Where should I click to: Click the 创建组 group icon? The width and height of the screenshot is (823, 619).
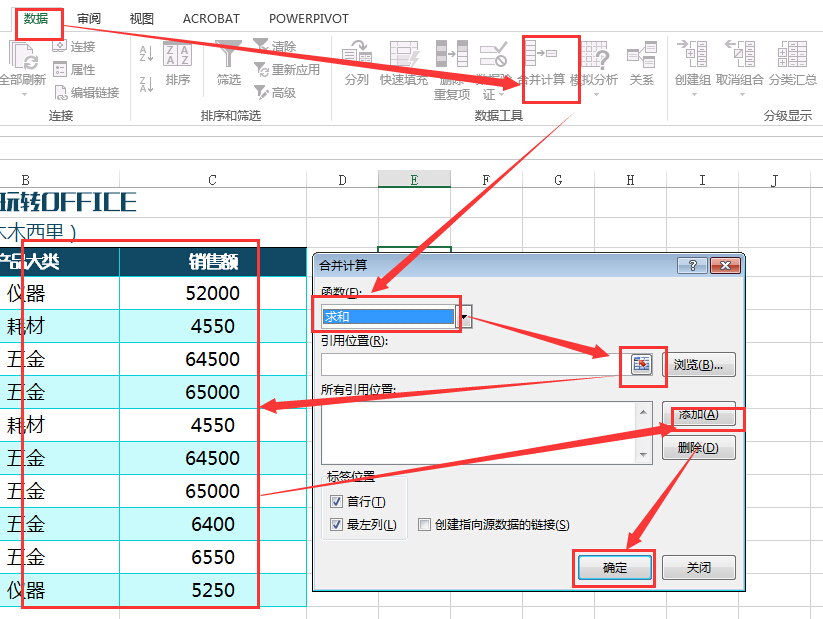pyautogui.click(x=692, y=54)
